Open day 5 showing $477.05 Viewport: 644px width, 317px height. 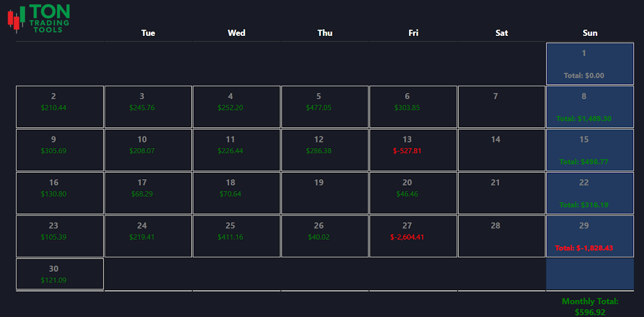325,107
